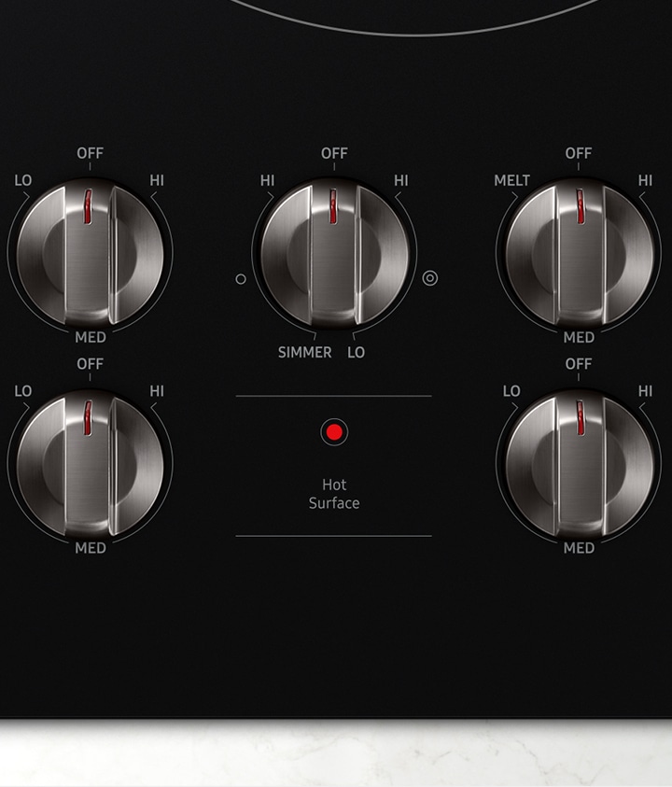Click OFF above the lower-left knob
The image size is (672, 787).
90,363
